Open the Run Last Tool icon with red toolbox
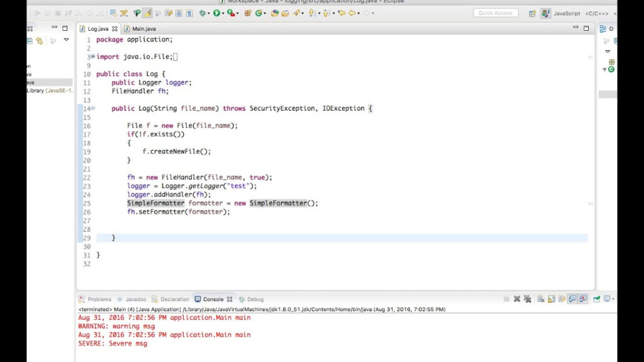This screenshot has width=644, height=362. 231,13
